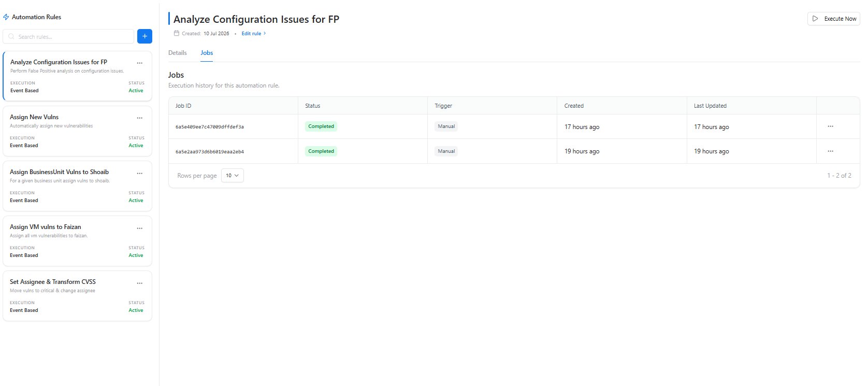The width and height of the screenshot is (868, 386).
Task: Click job ID 6a5e409ee7c47009dffdef3a
Action: click(x=210, y=127)
